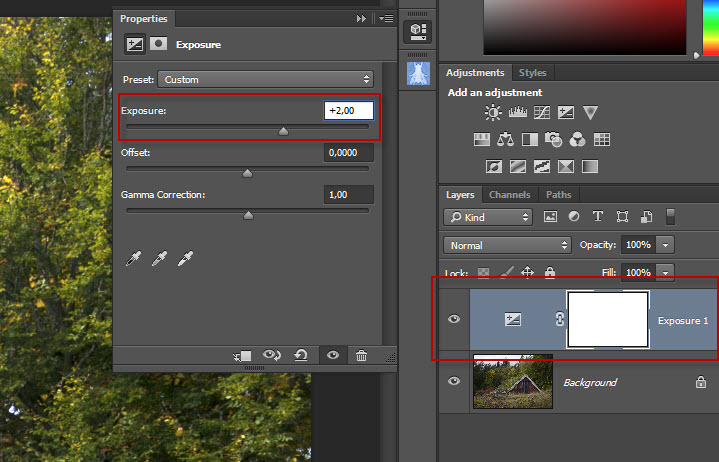Add a Color Lookup adjustment

(x=602, y=139)
